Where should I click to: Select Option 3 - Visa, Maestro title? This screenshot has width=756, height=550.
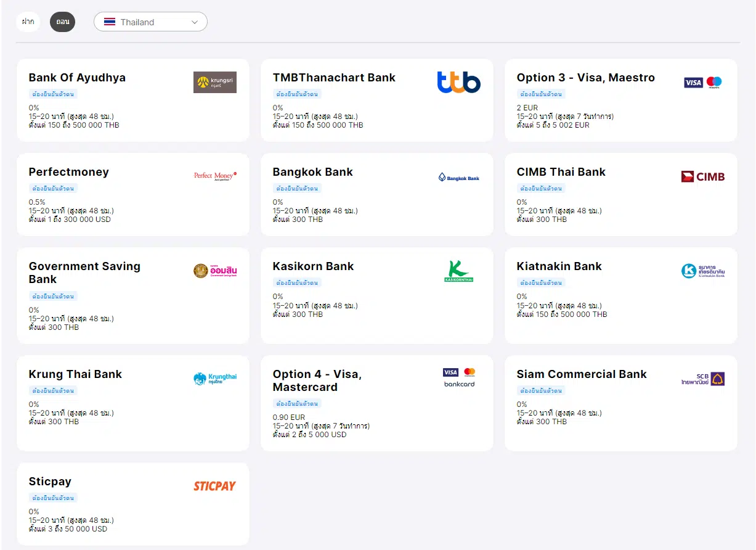586,78
